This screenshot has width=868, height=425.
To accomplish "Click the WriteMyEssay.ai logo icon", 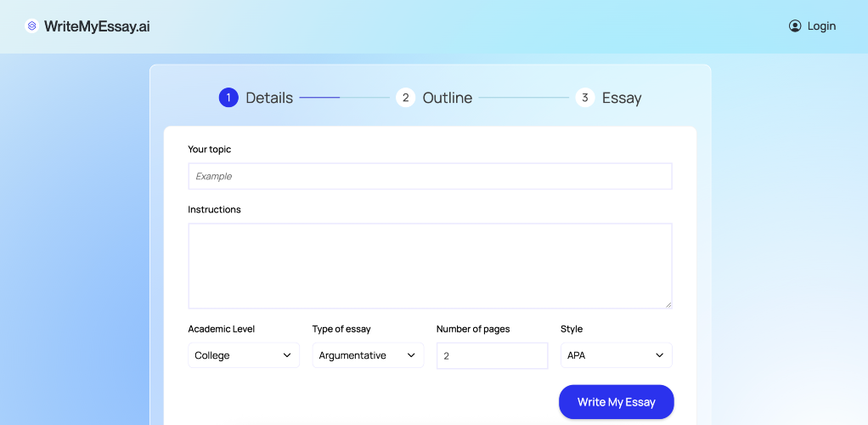I will (x=31, y=26).
